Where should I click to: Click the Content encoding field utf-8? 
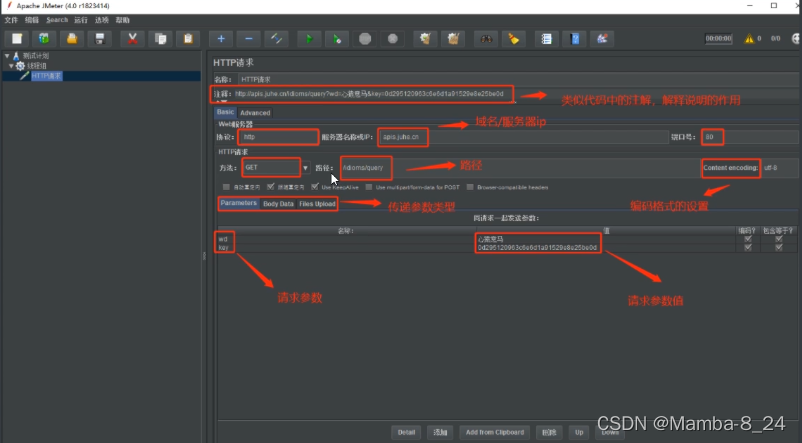tap(779, 168)
